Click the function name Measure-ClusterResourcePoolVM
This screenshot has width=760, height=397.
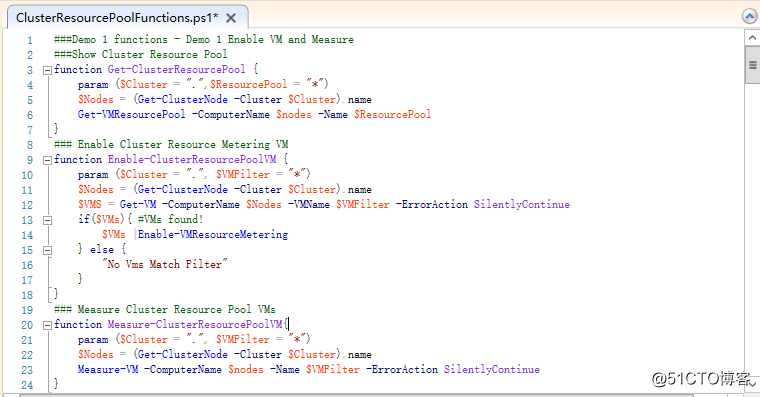[x=195, y=324]
